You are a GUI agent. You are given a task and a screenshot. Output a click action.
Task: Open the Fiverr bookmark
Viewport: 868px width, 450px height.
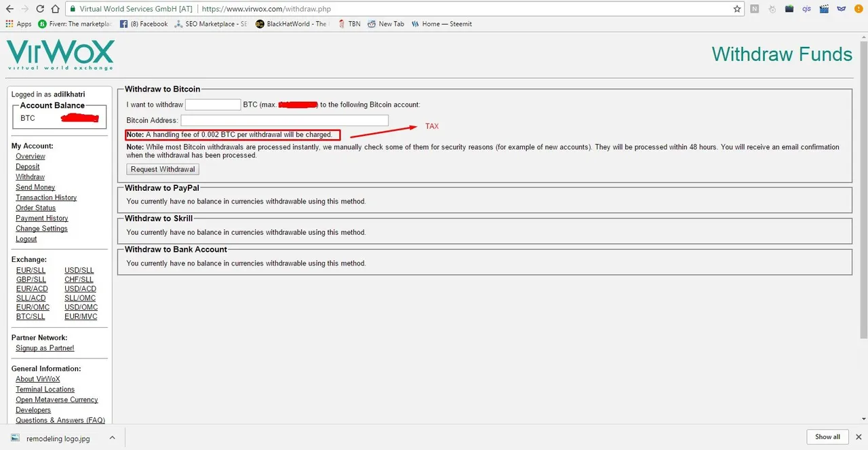pos(75,24)
